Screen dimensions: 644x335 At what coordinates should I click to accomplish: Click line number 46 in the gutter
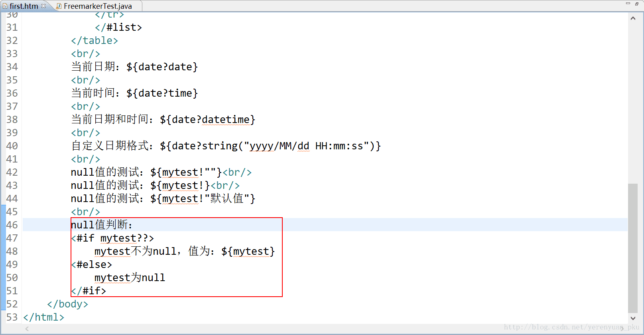click(x=12, y=225)
